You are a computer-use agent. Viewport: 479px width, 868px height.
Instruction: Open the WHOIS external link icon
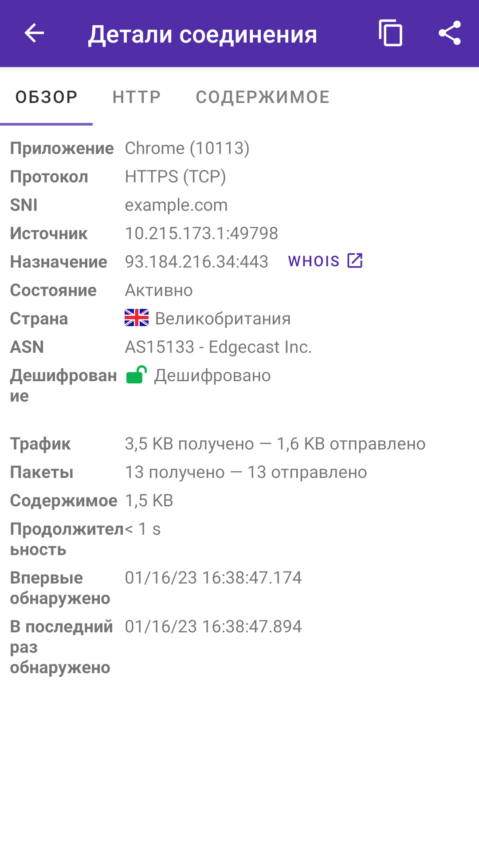coord(355,261)
